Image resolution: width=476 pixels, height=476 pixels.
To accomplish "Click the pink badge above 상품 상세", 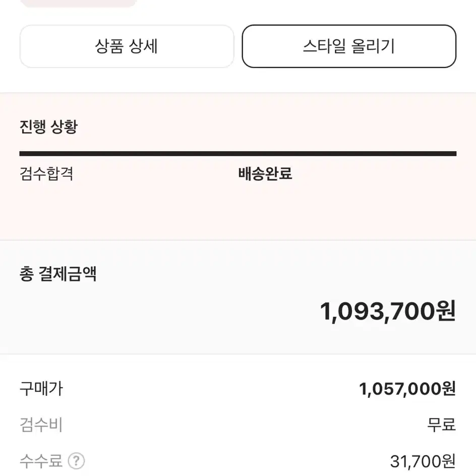I will click(x=78, y=3).
